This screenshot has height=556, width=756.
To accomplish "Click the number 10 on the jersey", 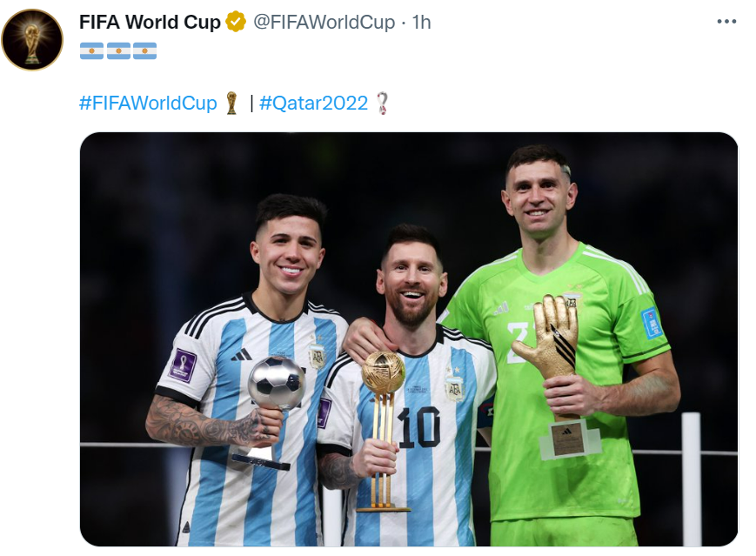I will pos(419,427).
